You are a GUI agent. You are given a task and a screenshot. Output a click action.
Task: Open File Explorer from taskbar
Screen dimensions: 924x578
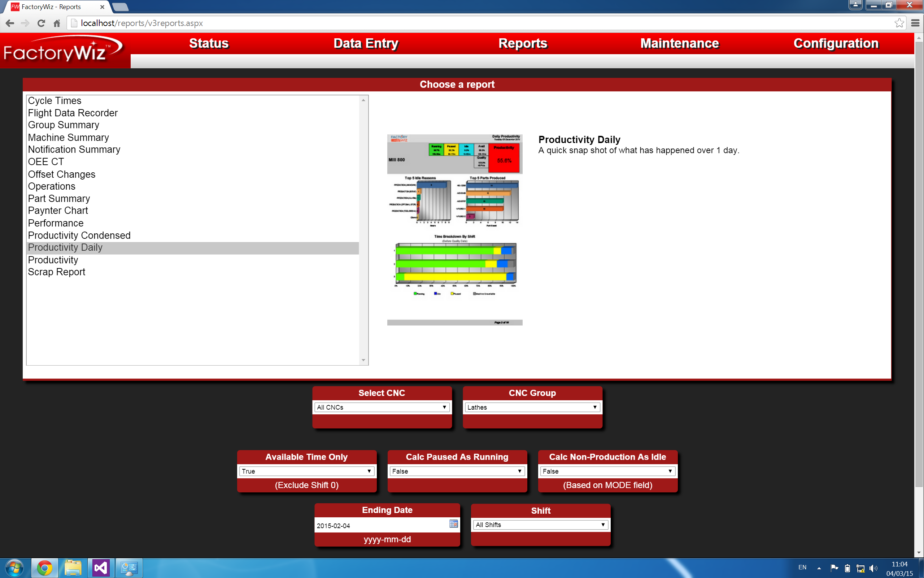click(x=73, y=568)
